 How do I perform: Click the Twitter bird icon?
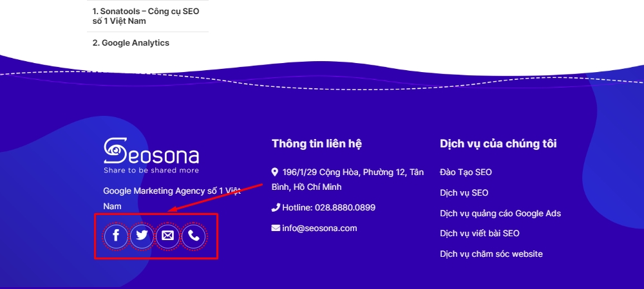142,236
